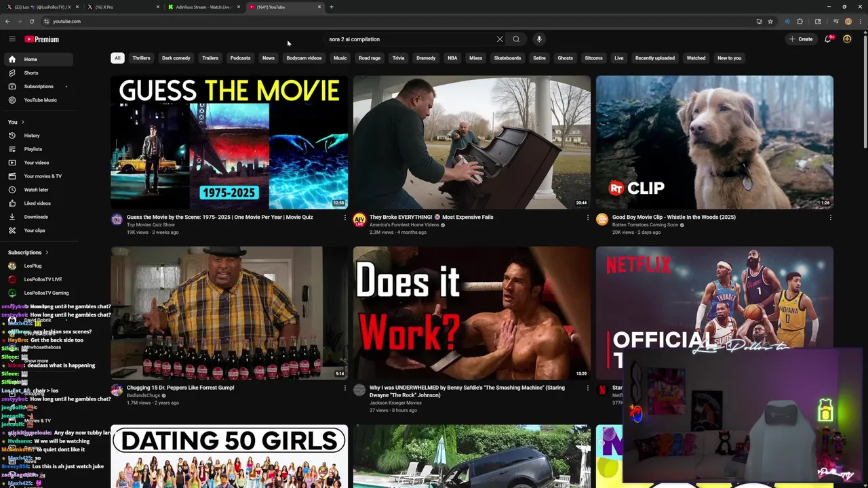
Task: Open Jackson Krueger Movies channel link
Action: click(395, 403)
